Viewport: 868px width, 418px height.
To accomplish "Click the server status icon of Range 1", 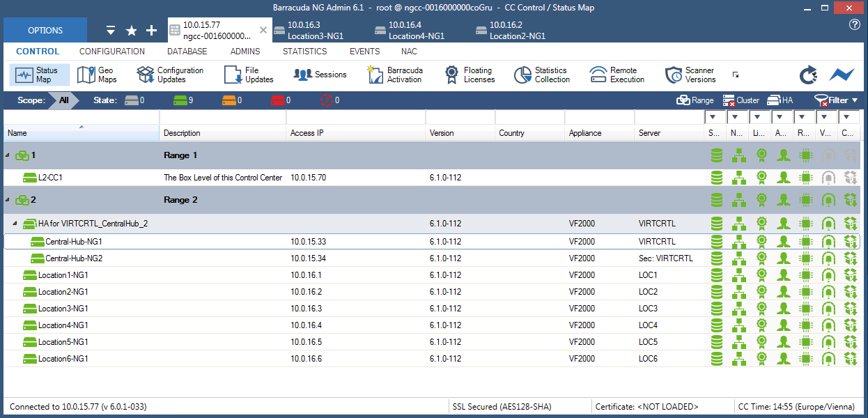I will click(716, 155).
